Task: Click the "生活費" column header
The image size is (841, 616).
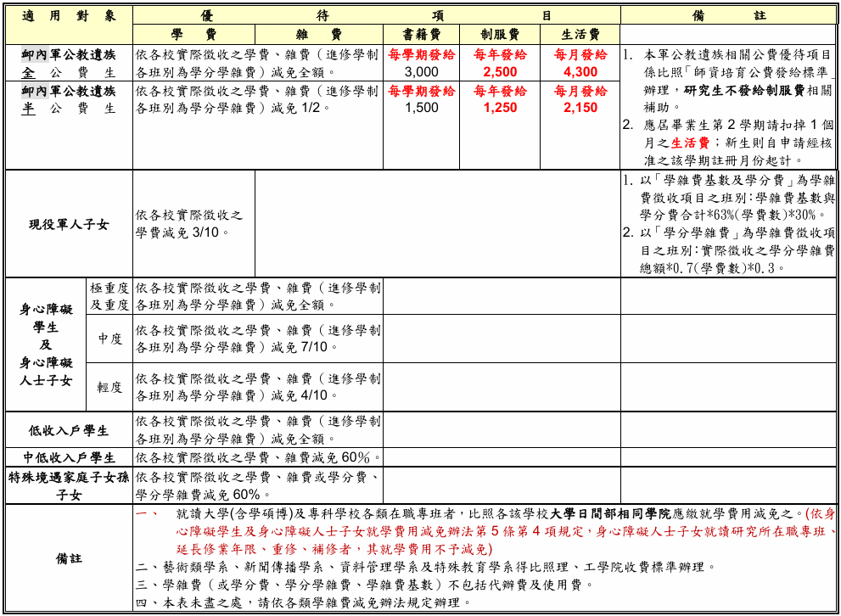Action: point(580,35)
